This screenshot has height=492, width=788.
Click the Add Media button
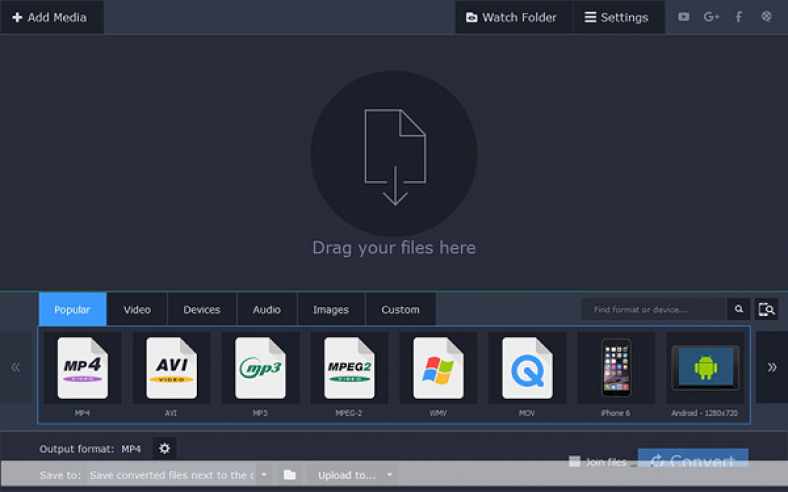click(52, 17)
